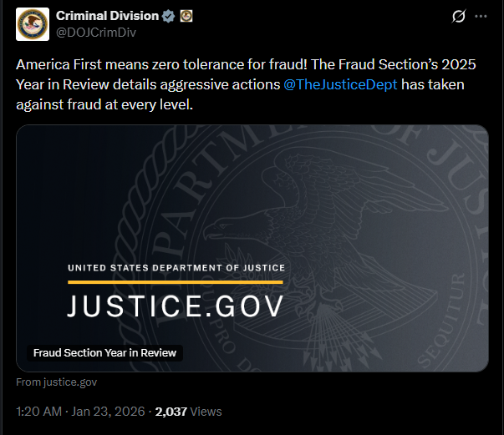Click the JUSTICE.GOV wordmark in the card
This screenshot has width=504, height=435.
[x=175, y=306]
